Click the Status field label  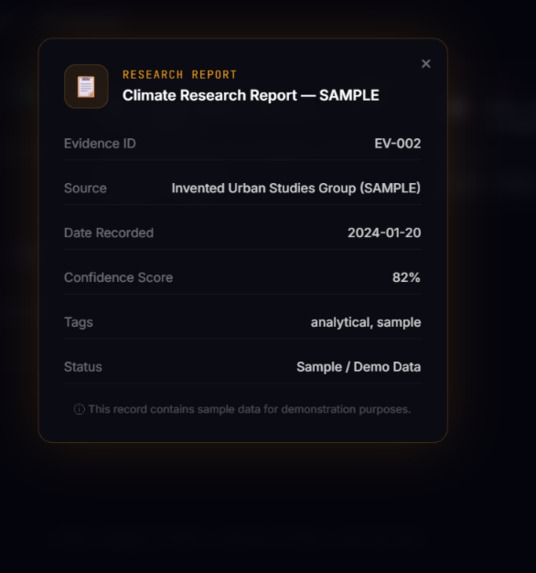tap(83, 367)
